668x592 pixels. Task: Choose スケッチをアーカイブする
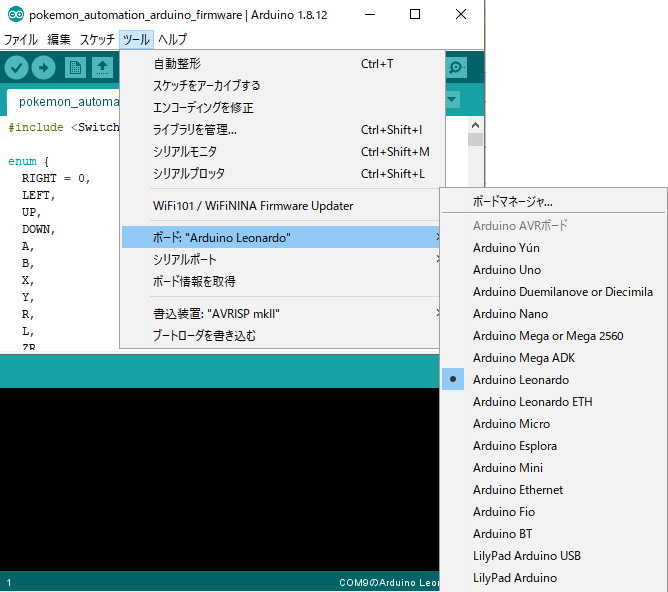(x=281, y=86)
